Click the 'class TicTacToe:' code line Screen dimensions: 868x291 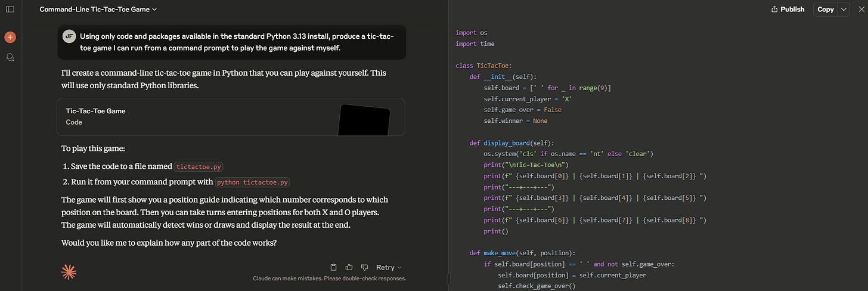pyautogui.click(x=485, y=66)
